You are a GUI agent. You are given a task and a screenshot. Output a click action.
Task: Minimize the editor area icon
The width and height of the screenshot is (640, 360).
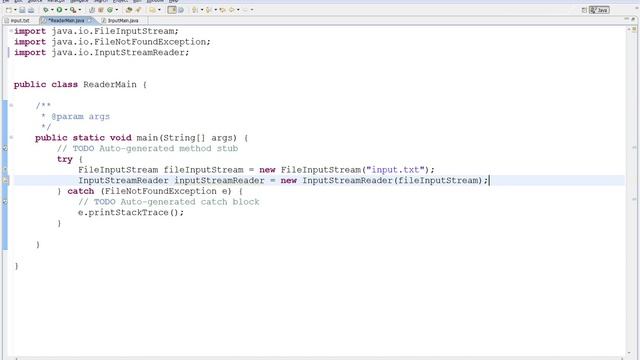tap(627, 19)
